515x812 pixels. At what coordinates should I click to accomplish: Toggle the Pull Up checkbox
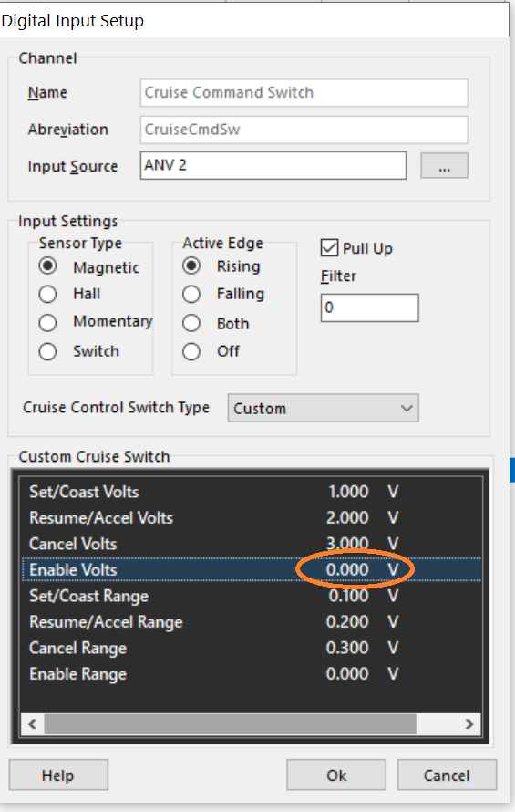tap(329, 247)
